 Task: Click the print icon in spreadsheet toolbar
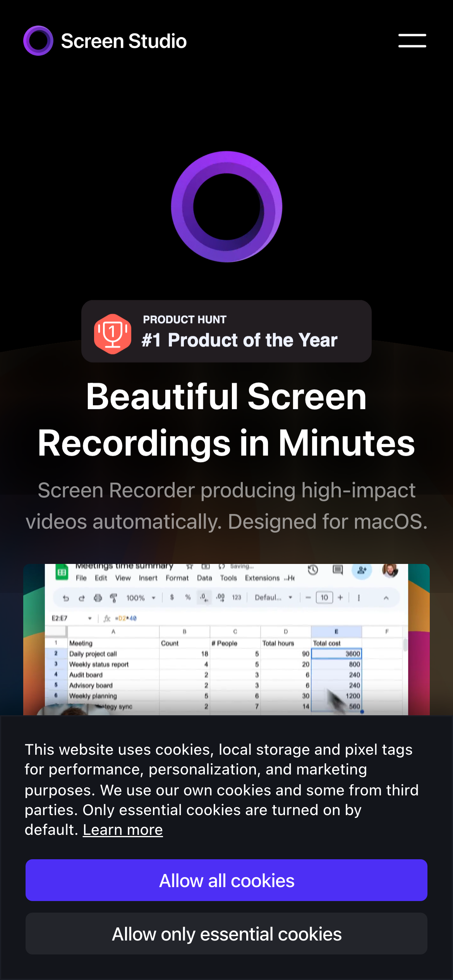(x=98, y=598)
